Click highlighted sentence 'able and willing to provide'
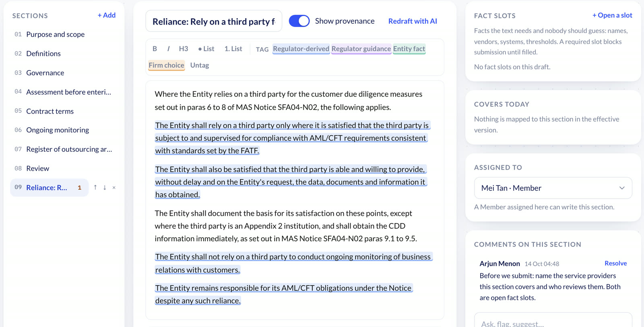Screen dimensions: 644x327 (291, 182)
